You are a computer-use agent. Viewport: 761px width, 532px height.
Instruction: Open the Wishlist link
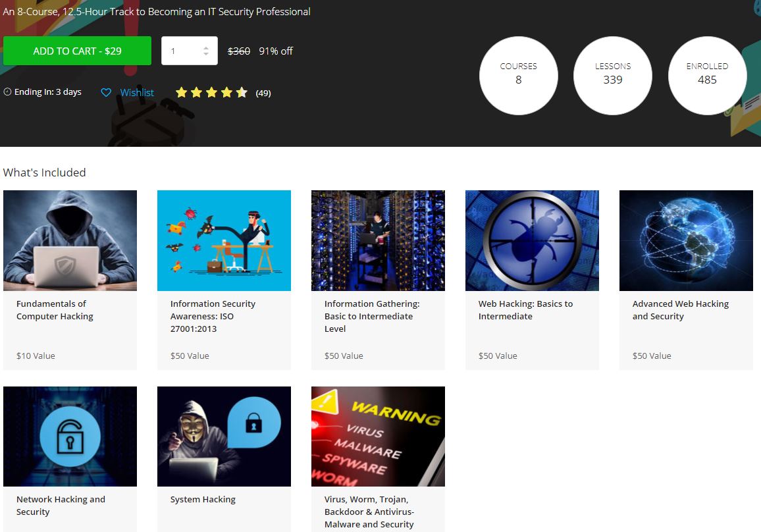click(x=137, y=93)
